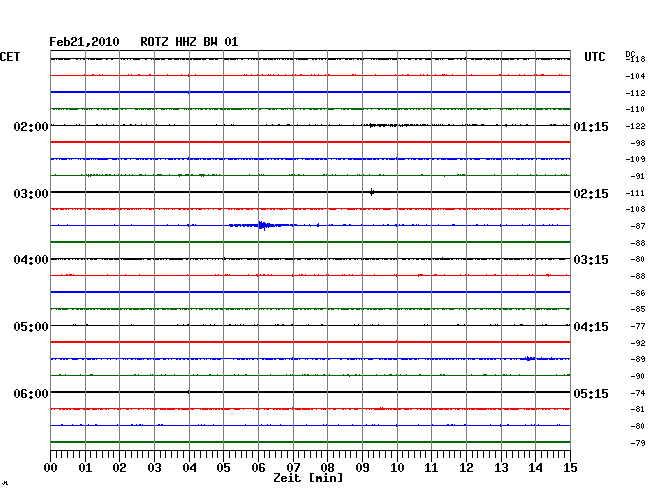Screen dimensions: 650x494
Task: Select the 06:00 CET time label
Action: pos(31,393)
